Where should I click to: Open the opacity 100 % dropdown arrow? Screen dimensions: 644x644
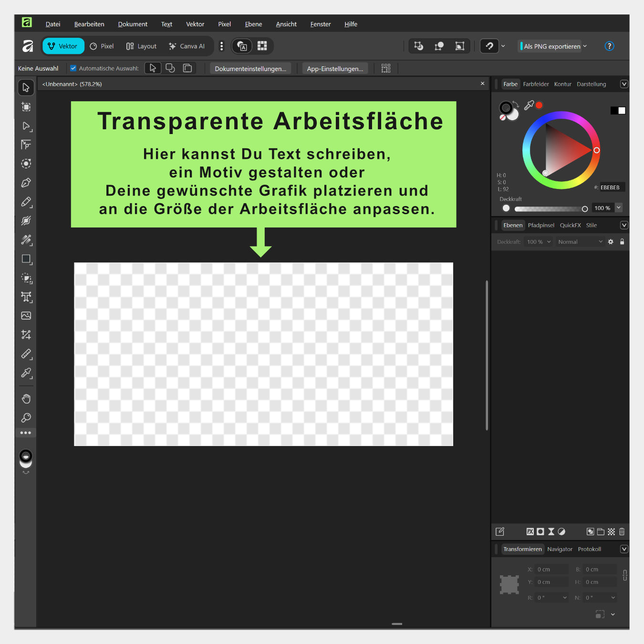point(619,208)
